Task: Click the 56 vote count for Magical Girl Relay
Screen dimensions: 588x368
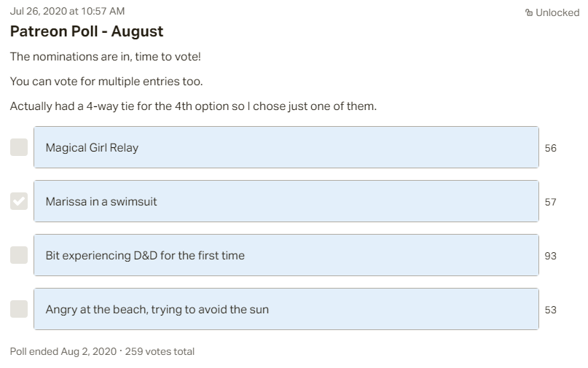Action: (x=551, y=148)
